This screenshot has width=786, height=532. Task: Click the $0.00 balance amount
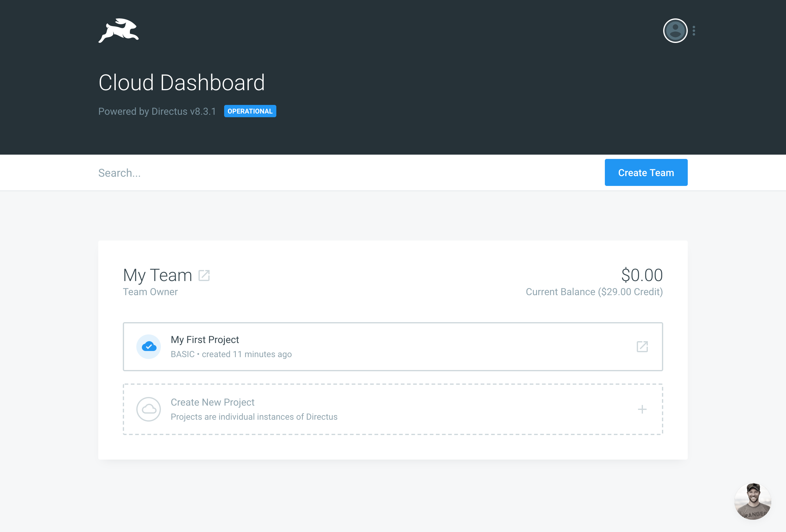tap(642, 275)
